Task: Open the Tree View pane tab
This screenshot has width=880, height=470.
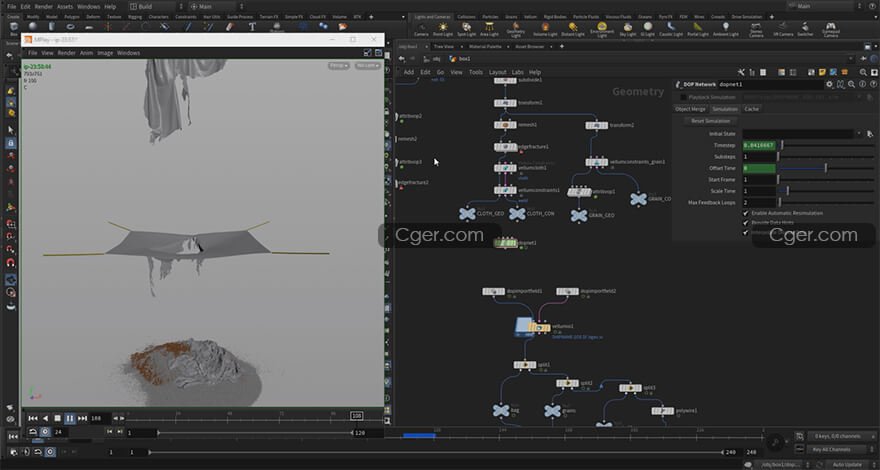Action: coord(443,47)
